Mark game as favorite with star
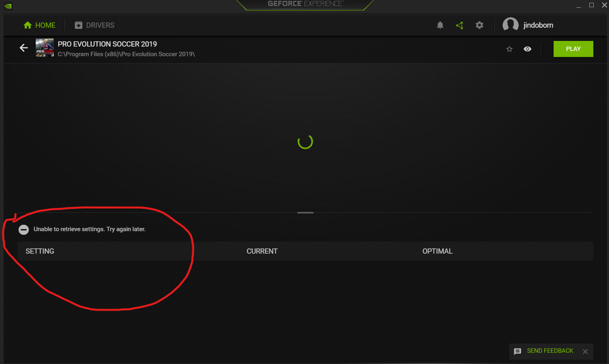The width and height of the screenshot is (609, 364). pyautogui.click(x=509, y=49)
